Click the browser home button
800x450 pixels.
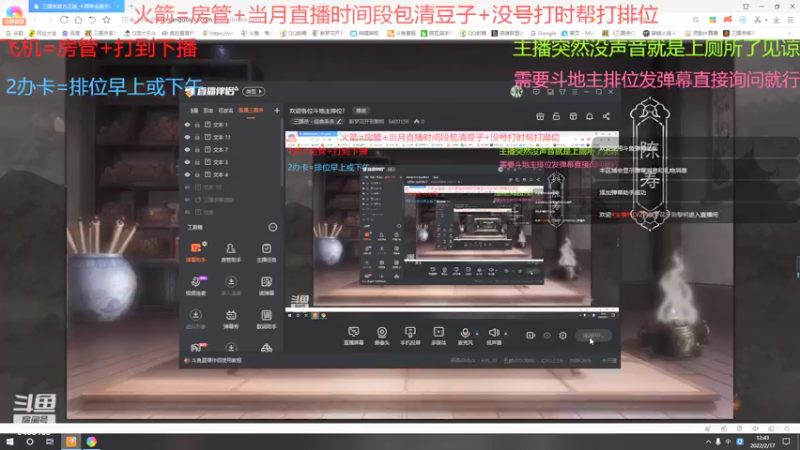coord(78,20)
